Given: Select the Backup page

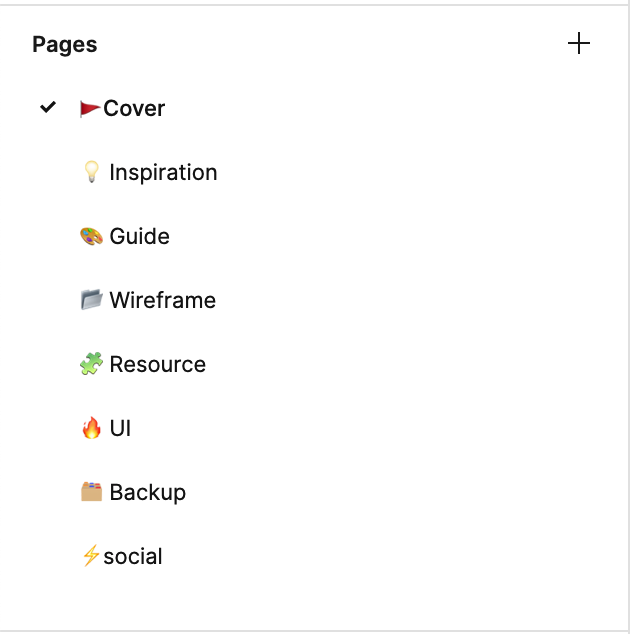Looking at the screenshot, I should (x=148, y=492).
